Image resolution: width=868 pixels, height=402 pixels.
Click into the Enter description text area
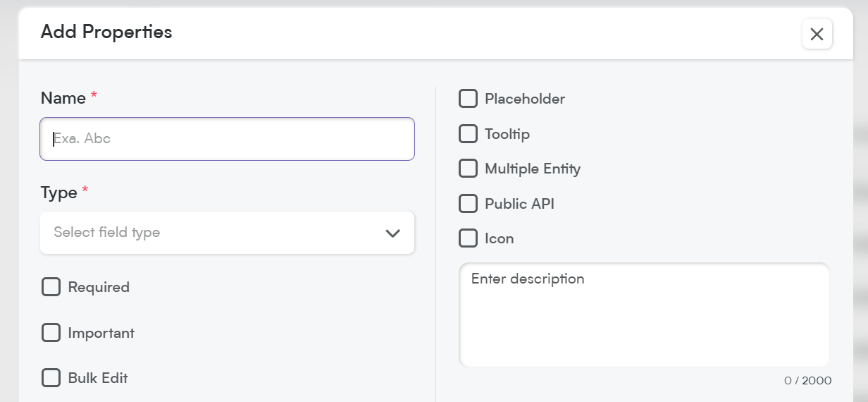644,315
